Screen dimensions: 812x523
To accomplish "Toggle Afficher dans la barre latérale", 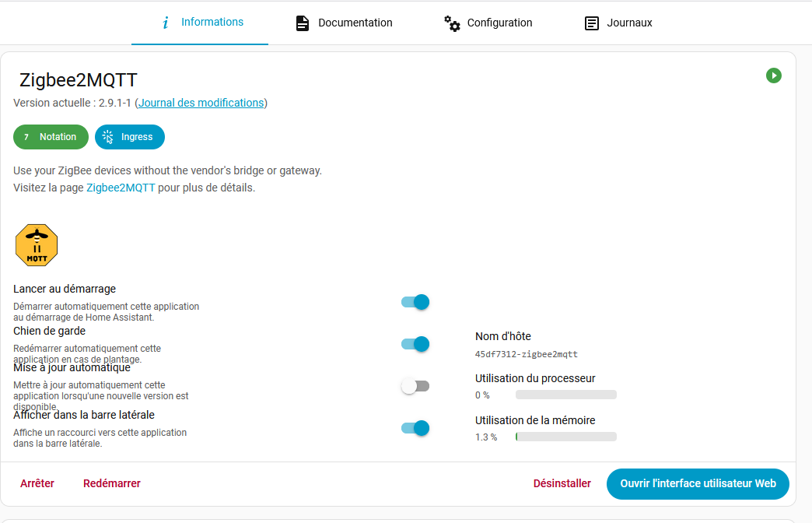I will [415, 427].
